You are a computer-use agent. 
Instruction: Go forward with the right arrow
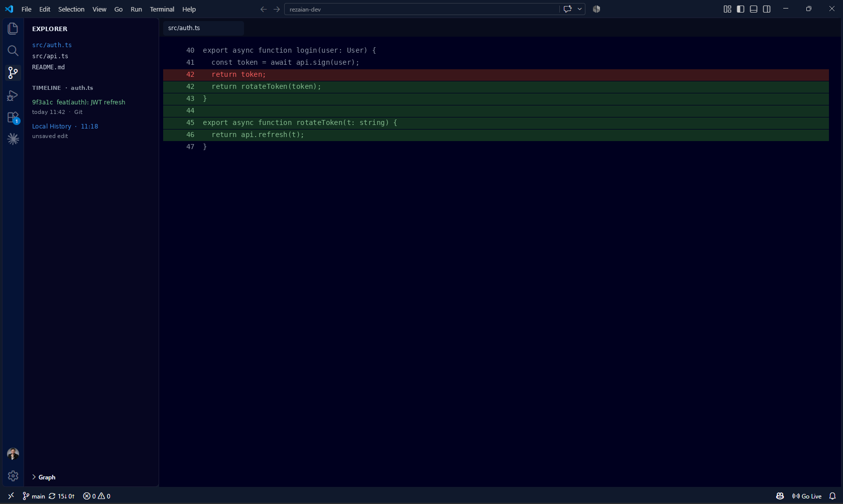pyautogui.click(x=277, y=9)
